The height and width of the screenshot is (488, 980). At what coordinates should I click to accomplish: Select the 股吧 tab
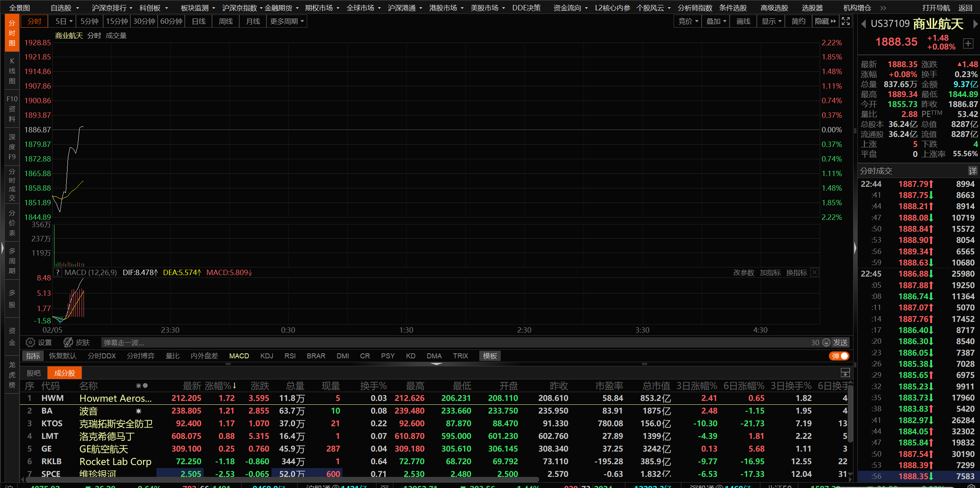(34, 373)
